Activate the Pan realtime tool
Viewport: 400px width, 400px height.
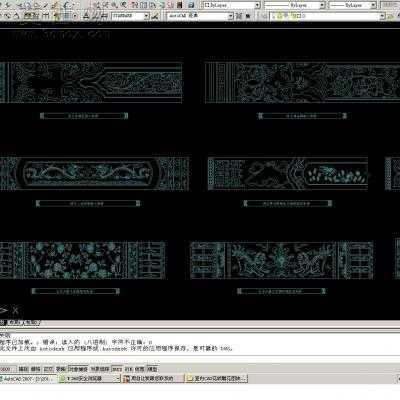pyautogui.click(x=97, y=5)
